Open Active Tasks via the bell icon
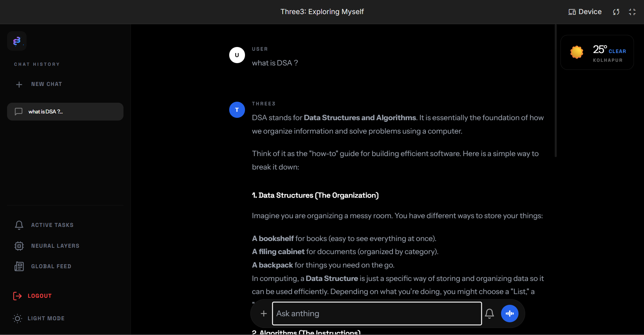This screenshot has width=644, height=335. click(19, 225)
